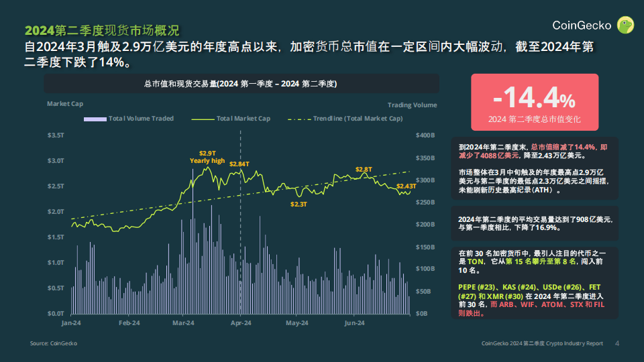
Task: Click the green 'PEPE (#23)' text
Action: pyautogui.click(x=476, y=288)
